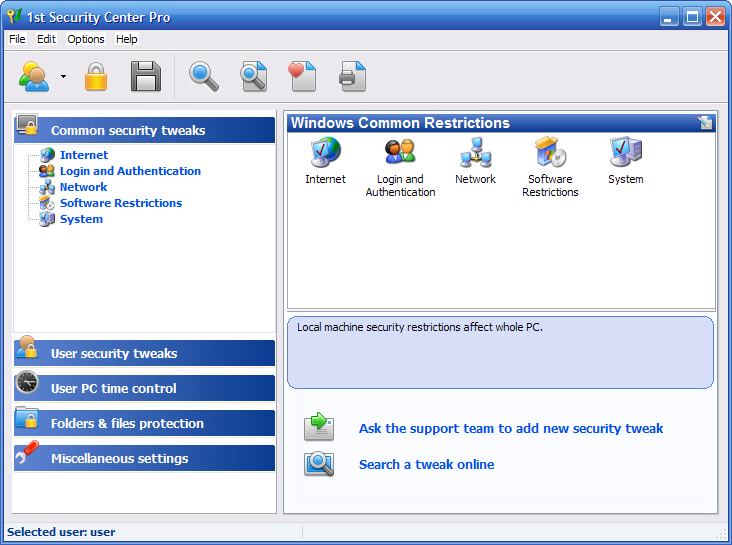The height and width of the screenshot is (545, 732).
Task: Expand the User PC time control section
Action: [x=145, y=388]
